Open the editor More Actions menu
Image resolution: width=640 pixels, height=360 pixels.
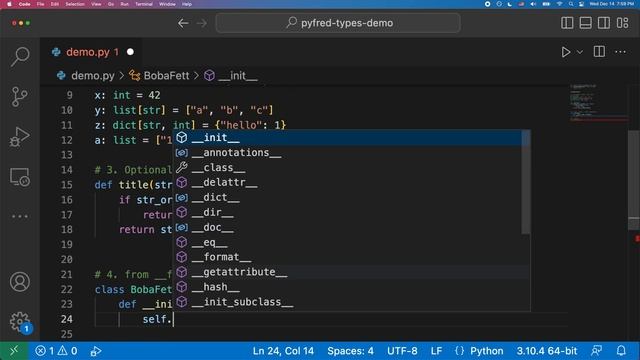tap(620, 52)
